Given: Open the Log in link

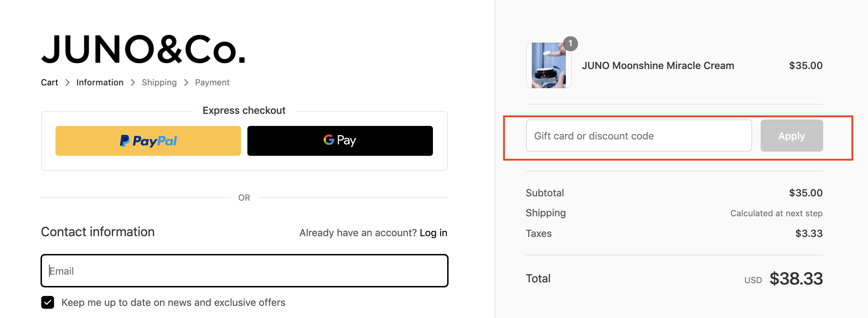Looking at the screenshot, I should click(x=433, y=233).
